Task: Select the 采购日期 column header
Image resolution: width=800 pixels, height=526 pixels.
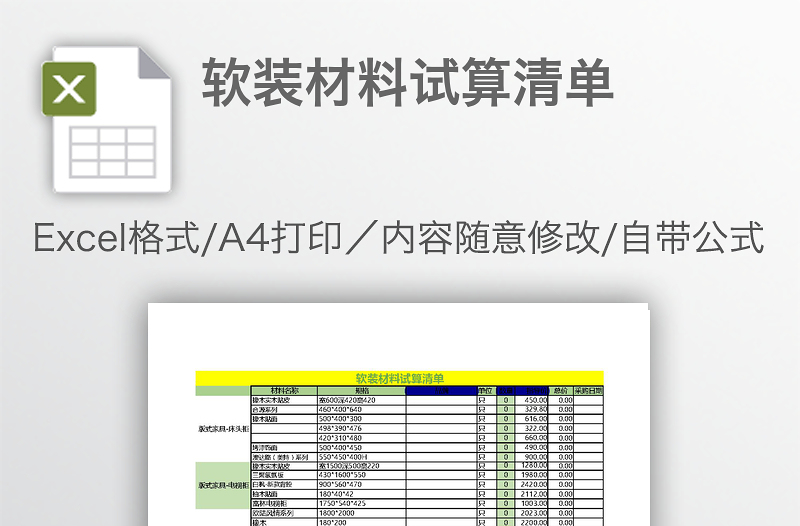Action: coord(589,391)
